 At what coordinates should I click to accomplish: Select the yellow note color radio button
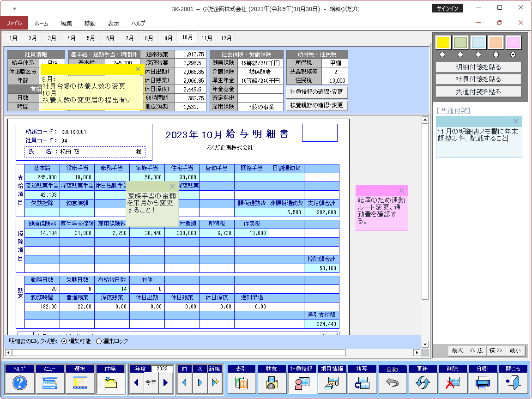[x=442, y=54]
